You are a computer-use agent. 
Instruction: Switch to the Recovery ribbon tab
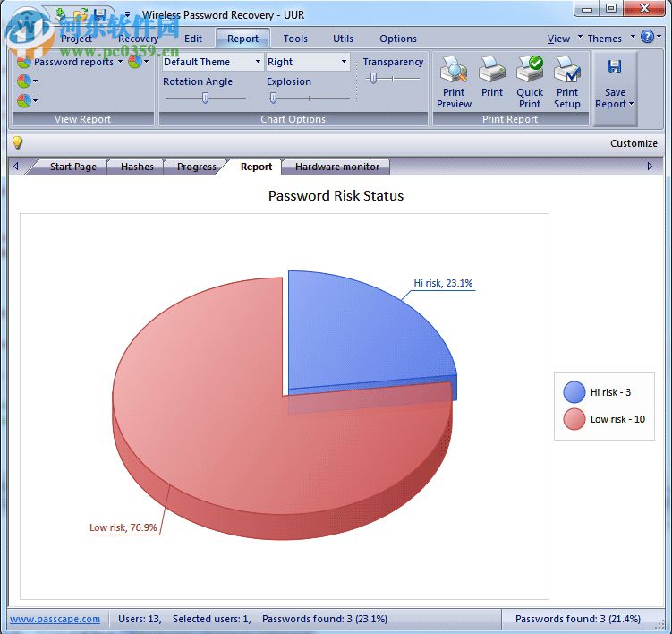point(138,39)
